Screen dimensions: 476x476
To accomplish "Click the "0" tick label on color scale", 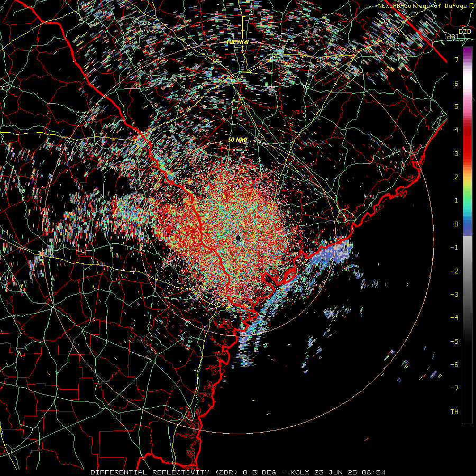I will tap(456, 224).
